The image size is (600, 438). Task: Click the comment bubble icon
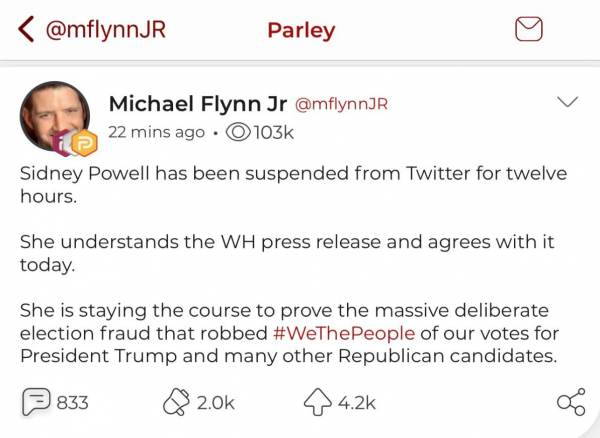[x=36, y=402]
